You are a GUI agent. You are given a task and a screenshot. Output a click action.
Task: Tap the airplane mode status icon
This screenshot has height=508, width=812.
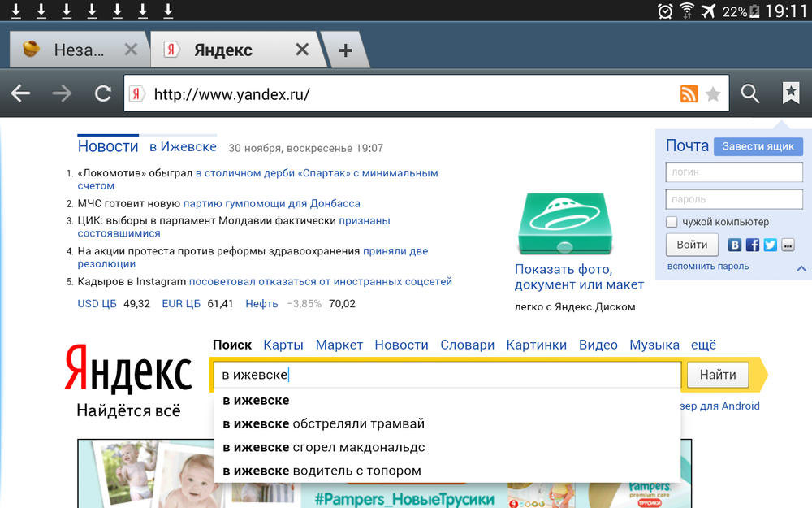[x=708, y=11]
